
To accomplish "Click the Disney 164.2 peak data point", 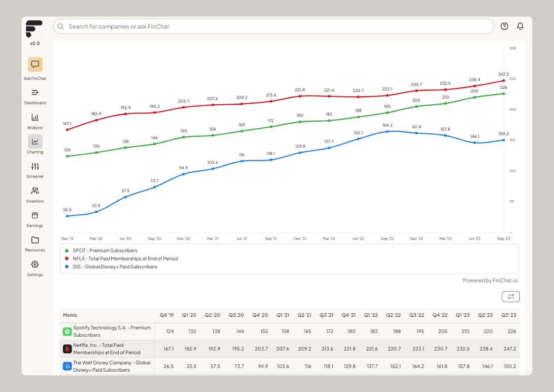I will [x=387, y=131].
